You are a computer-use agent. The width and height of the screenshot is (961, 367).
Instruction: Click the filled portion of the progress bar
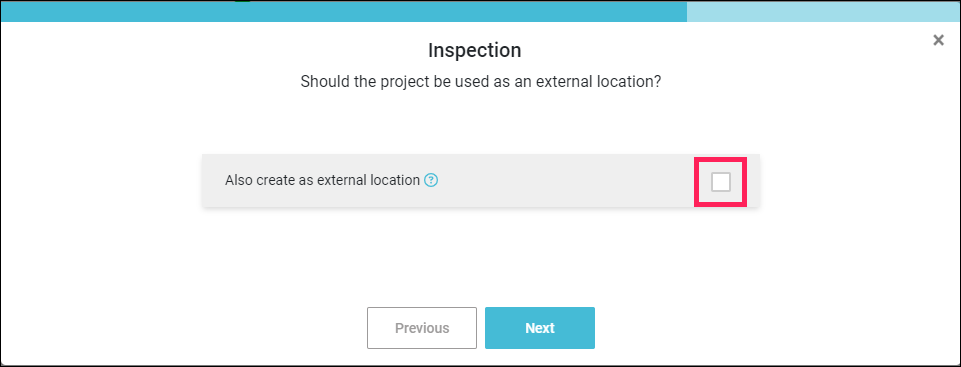[x=343, y=11]
